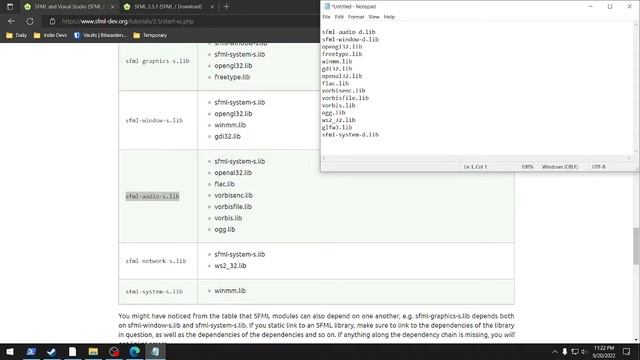Switch to the SFML Download tab

click(x=167, y=7)
